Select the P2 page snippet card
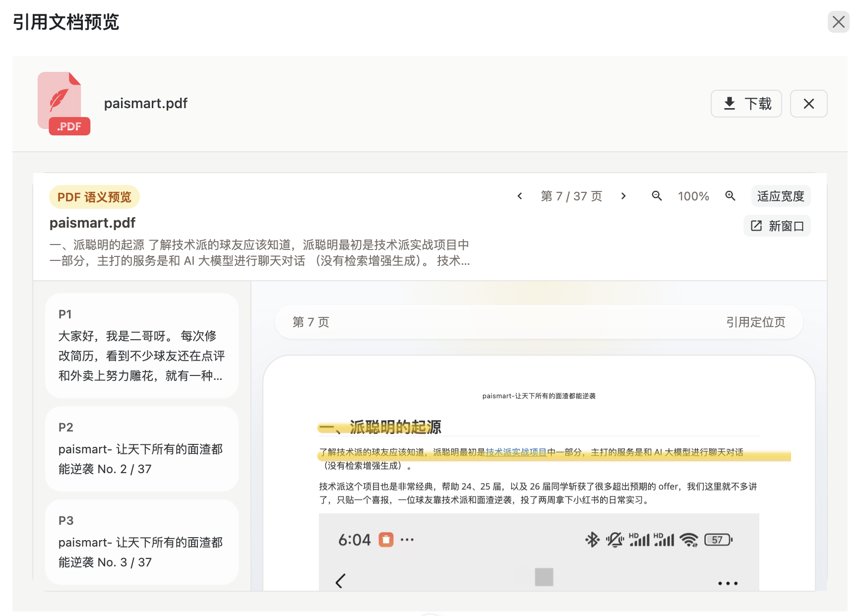The width and height of the screenshot is (862, 616). 142,449
